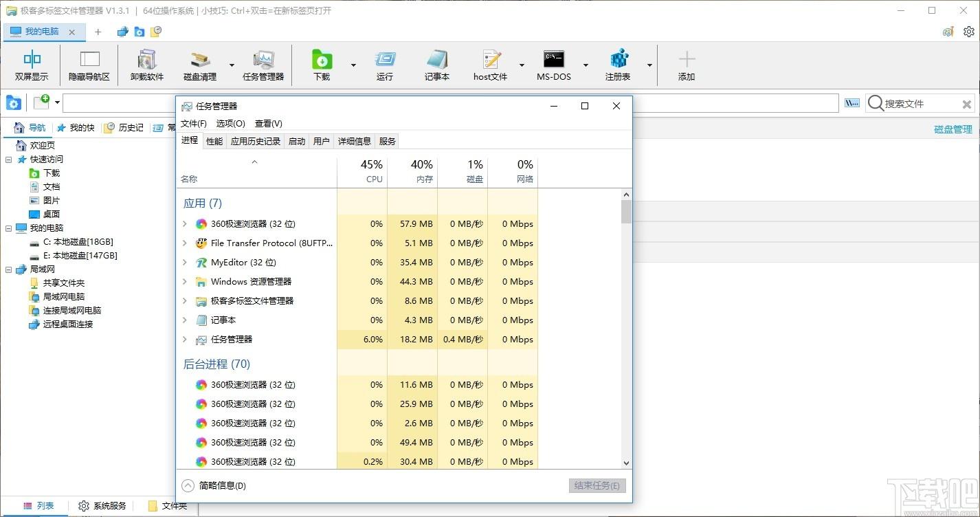Sort by the CPU column header
This screenshot has width=980, height=517.
point(362,172)
